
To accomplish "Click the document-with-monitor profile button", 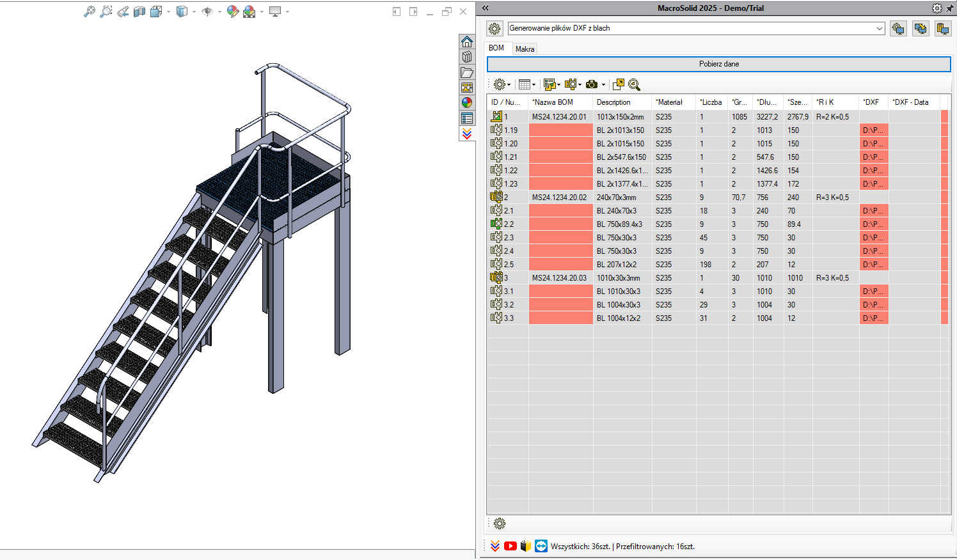I will click(943, 29).
